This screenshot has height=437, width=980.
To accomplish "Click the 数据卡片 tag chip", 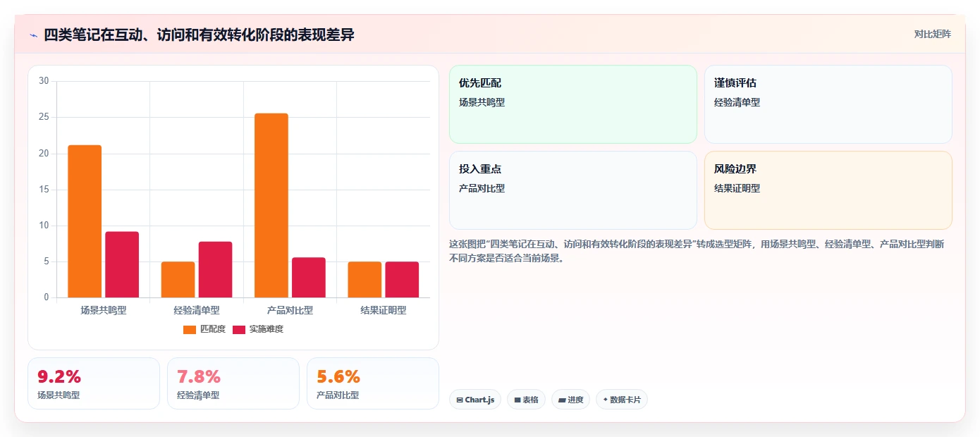I will click(x=621, y=400).
